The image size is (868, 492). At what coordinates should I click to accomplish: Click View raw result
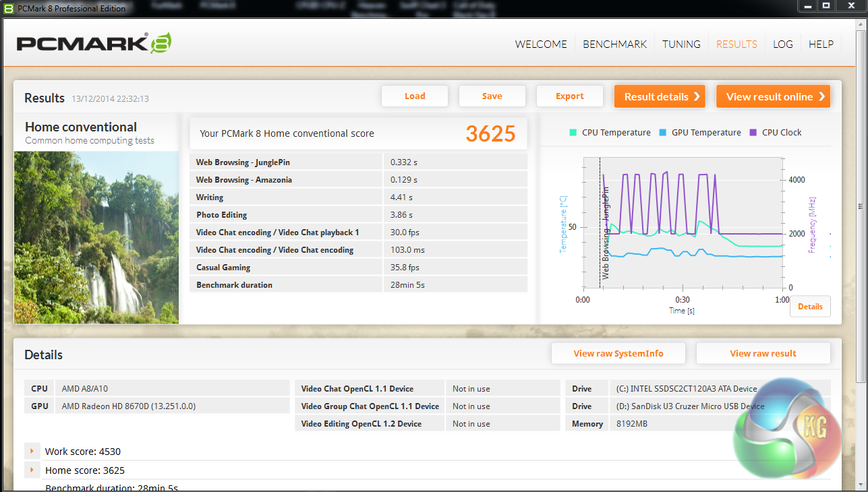coord(763,353)
